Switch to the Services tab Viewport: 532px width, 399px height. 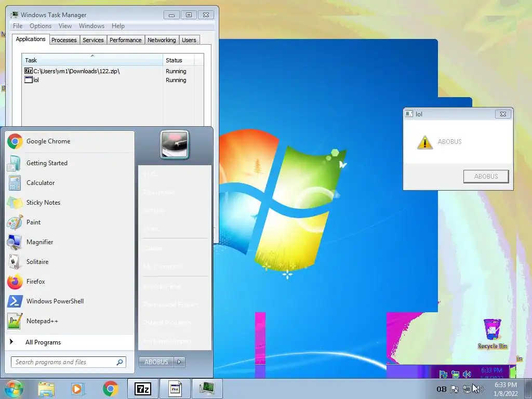94,40
